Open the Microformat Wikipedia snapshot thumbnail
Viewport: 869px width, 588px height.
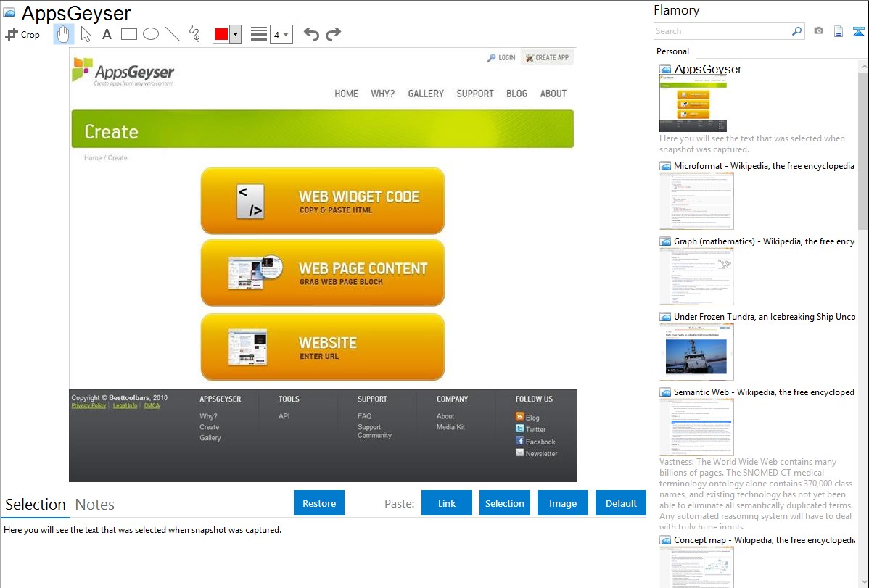[x=696, y=201]
